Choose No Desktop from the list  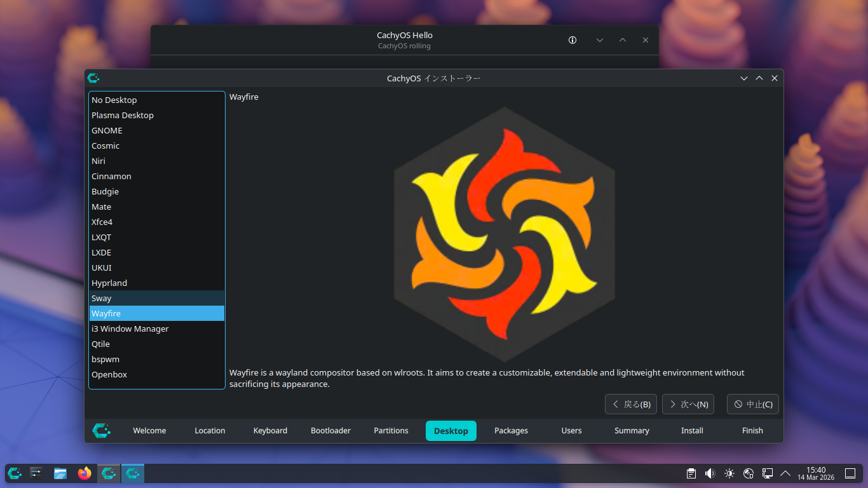pyautogui.click(x=157, y=100)
